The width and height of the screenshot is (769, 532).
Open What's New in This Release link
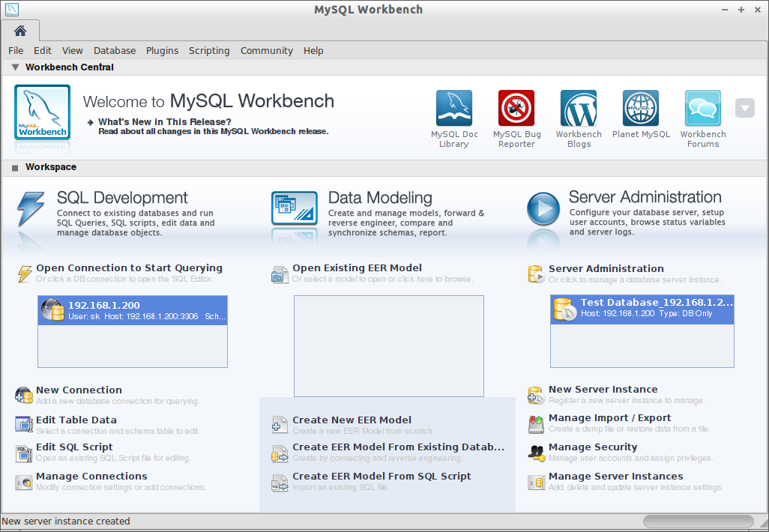165,121
